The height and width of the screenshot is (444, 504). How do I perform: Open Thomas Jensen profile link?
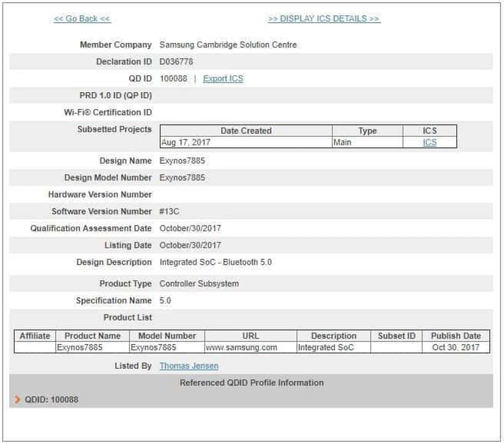pyautogui.click(x=189, y=366)
